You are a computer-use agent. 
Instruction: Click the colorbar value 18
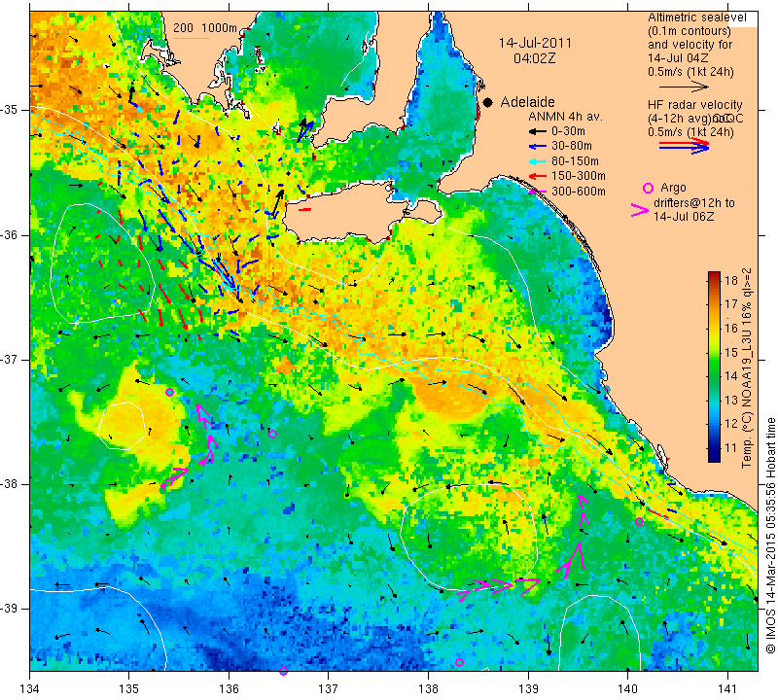pyautogui.click(x=731, y=280)
